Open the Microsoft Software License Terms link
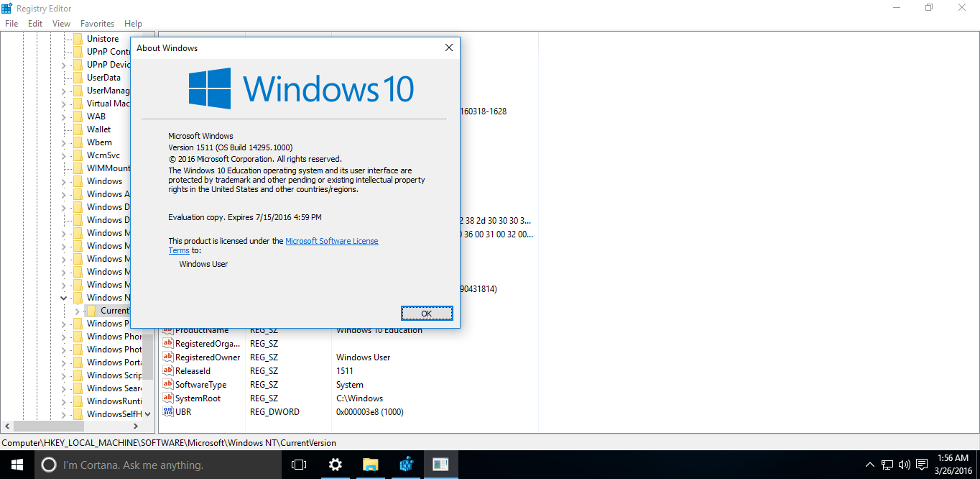Viewport: 980px width, 479px height. [x=331, y=241]
